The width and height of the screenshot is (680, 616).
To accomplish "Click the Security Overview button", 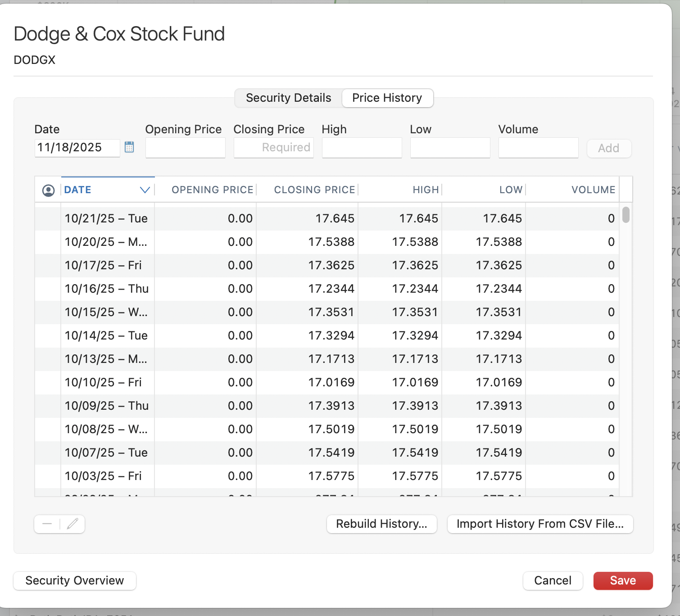I will click(75, 580).
